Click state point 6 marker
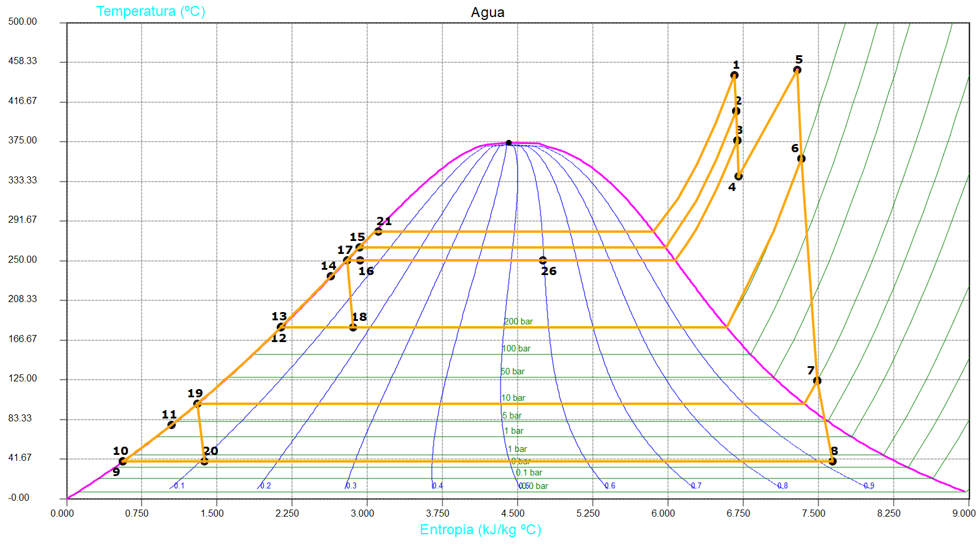Viewport: 980px width, 546px height. [801, 159]
